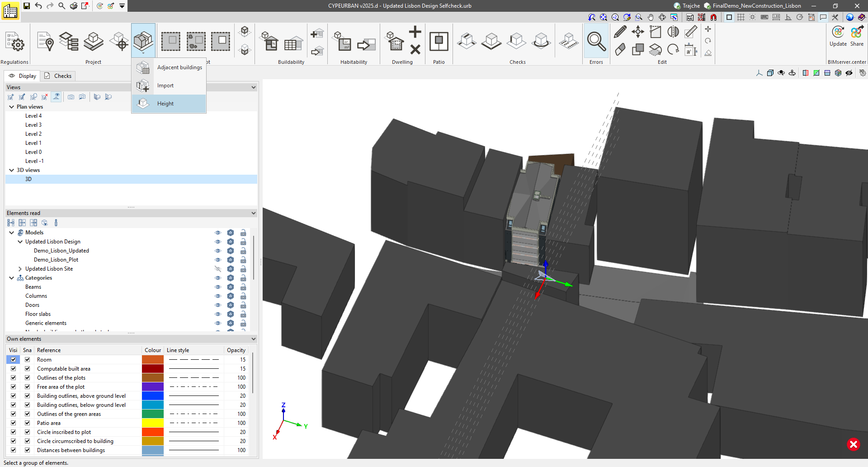Screen dimensions: 868x467
Task: Select the Height menu option
Action: pyautogui.click(x=165, y=104)
